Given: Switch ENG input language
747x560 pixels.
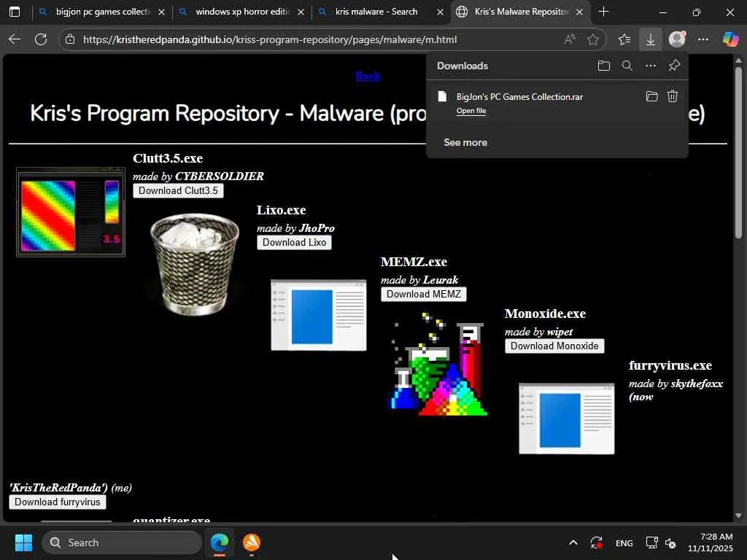Looking at the screenshot, I should pos(624,542).
